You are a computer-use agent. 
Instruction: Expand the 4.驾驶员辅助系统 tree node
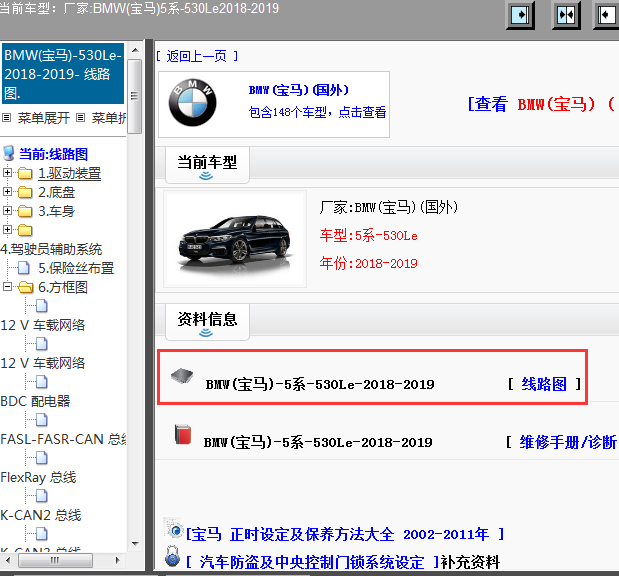coord(7,229)
